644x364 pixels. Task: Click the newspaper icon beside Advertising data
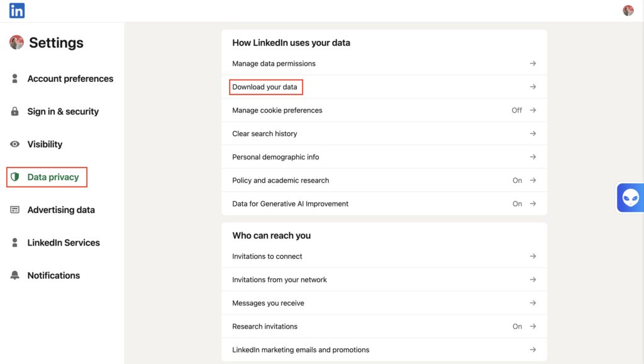pyautogui.click(x=15, y=210)
